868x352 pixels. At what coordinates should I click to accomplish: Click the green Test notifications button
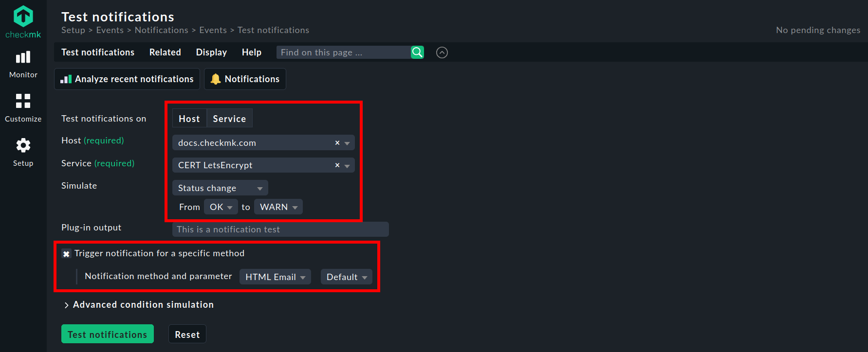point(108,334)
